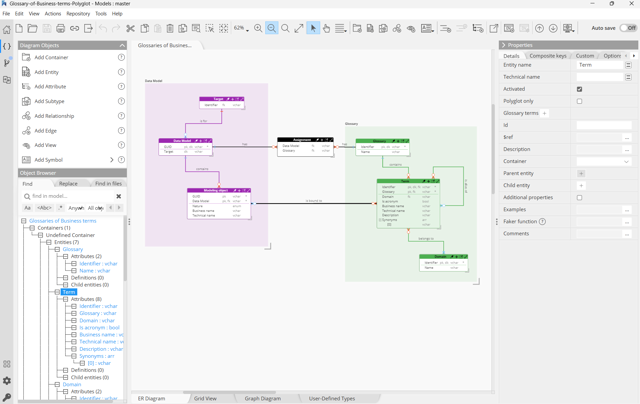Click the Entity name field

coord(600,65)
